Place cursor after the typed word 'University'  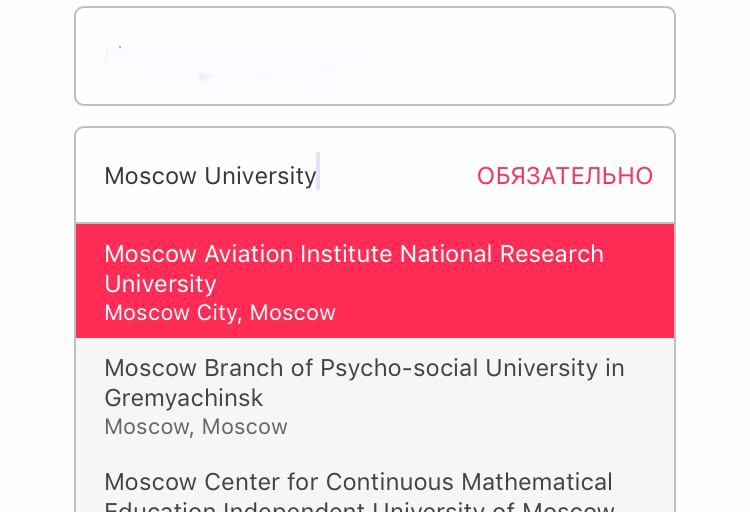point(318,176)
